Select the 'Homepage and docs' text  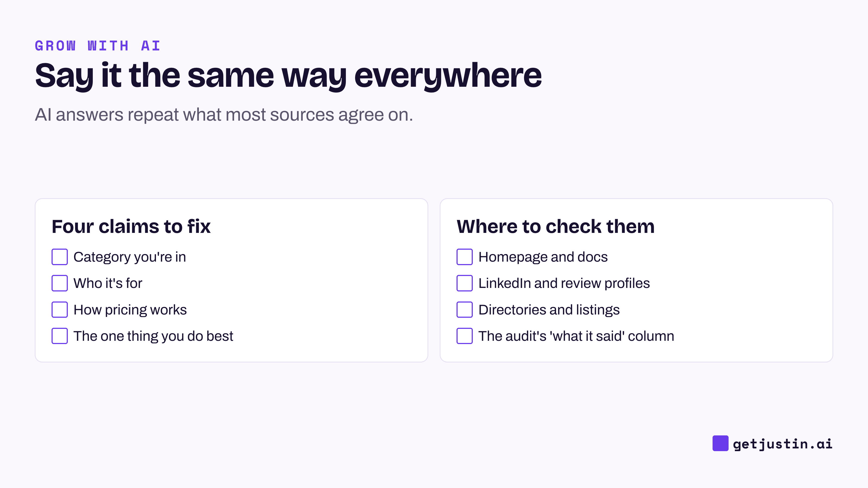tap(543, 257)
